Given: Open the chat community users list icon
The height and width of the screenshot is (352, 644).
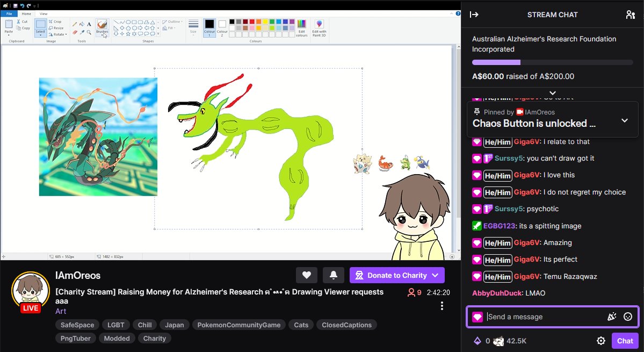Looking at the screenshot, I should point(631,15).
